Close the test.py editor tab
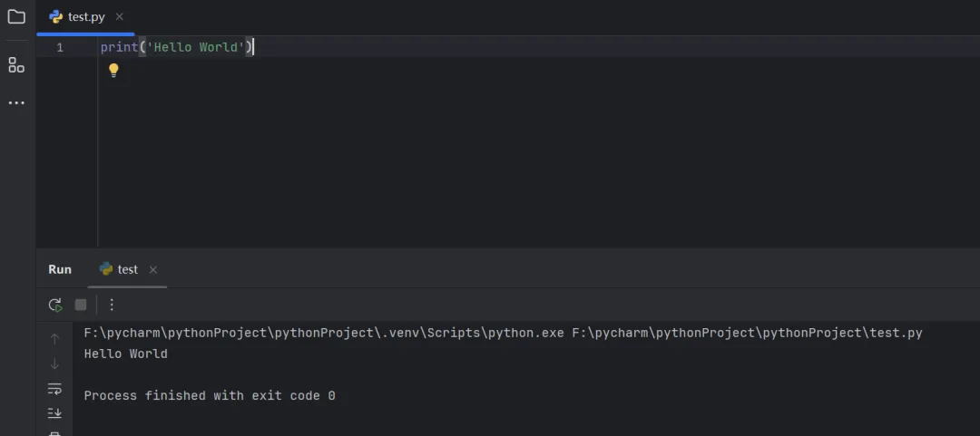Screen dimensions: 980x436 tap(120, 17)
